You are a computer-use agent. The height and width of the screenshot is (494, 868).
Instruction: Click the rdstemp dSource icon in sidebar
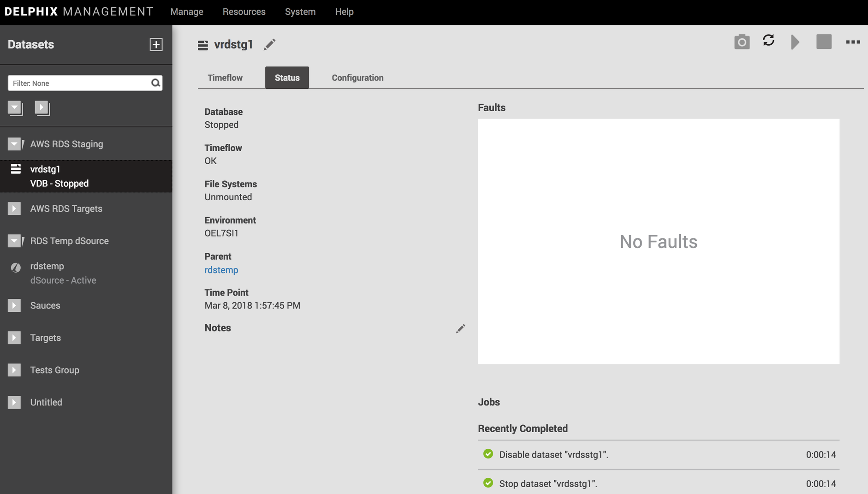click(16, 267)
